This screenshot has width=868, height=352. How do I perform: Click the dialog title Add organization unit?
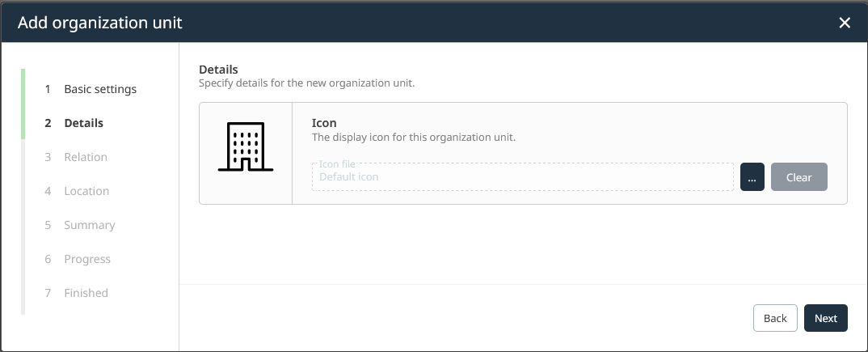100,23
